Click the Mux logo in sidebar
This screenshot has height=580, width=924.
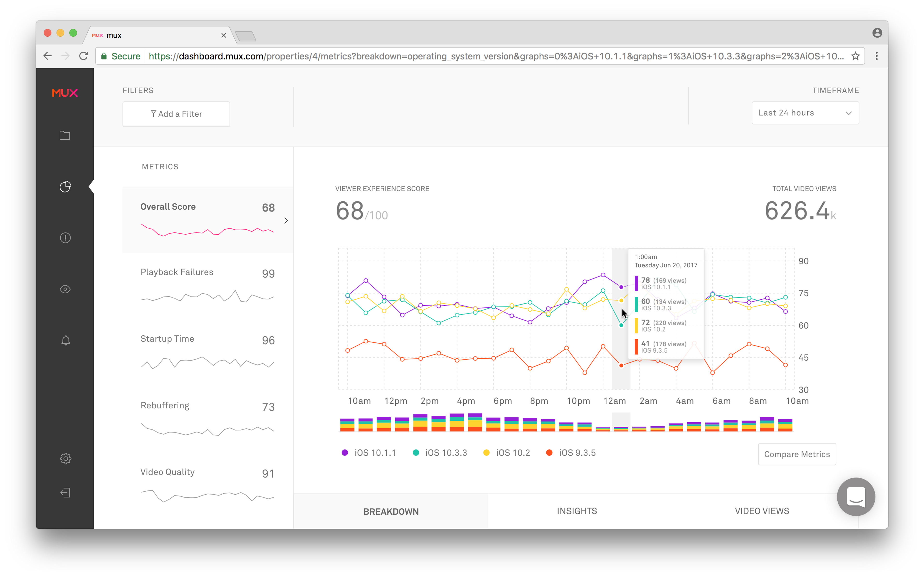tap(65, 93)
